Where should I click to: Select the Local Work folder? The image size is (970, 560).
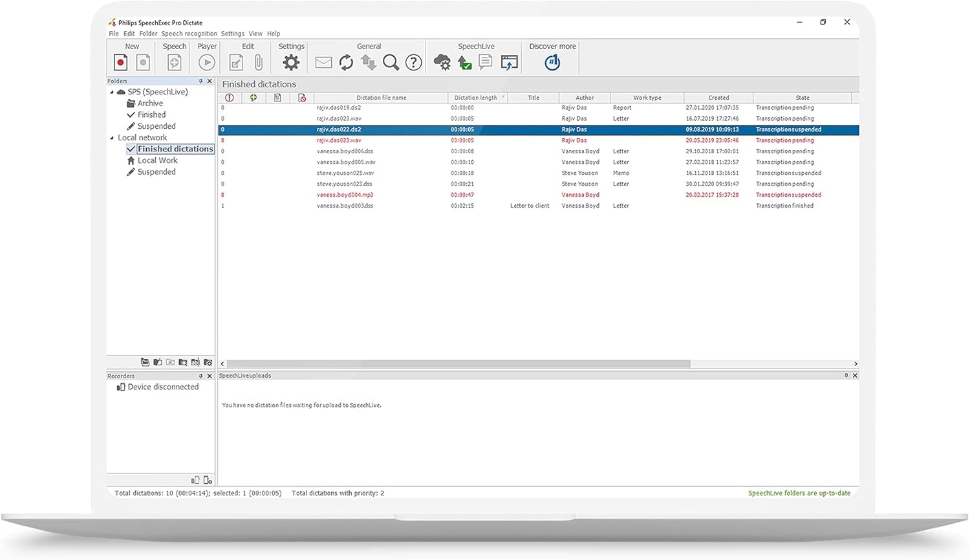[x=157, y=160]
